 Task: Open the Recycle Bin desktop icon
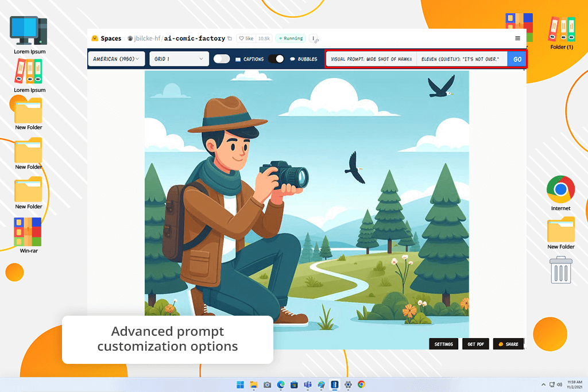(560, 270)
